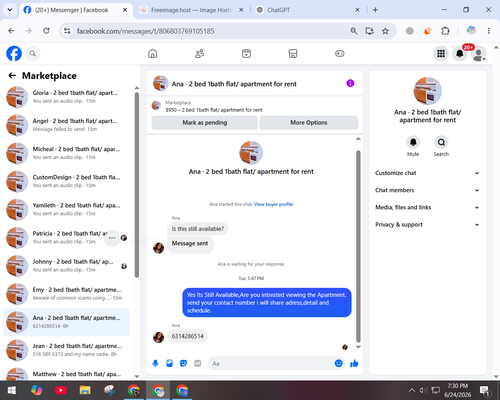Open Emy's conversation
500x400 pixels.
pyautogui.click(x=67, y=294)
